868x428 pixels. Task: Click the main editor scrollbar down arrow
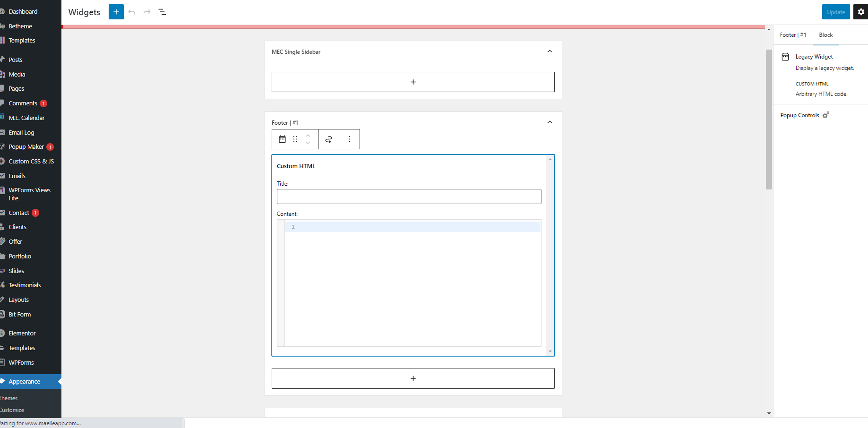pyautogui.click(x=769, y=413)
